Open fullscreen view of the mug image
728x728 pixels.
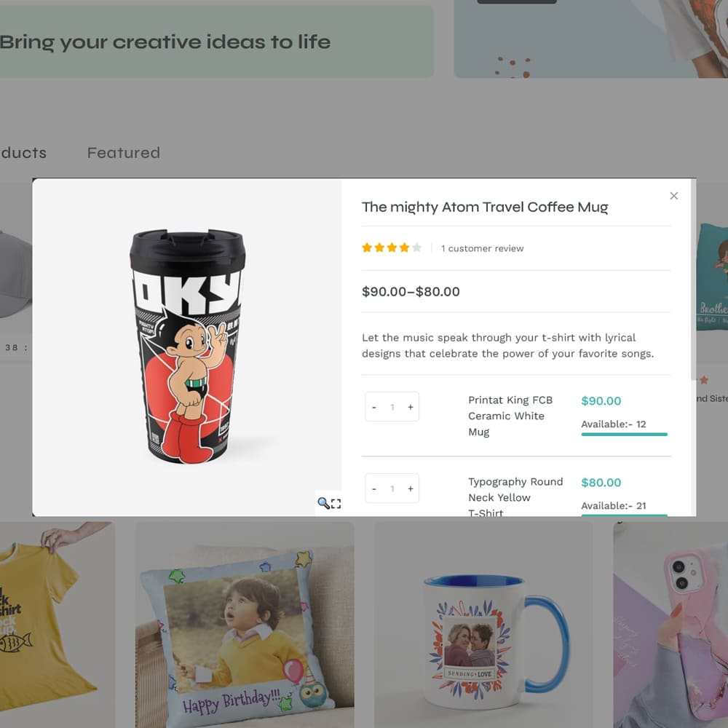(336, 503)
